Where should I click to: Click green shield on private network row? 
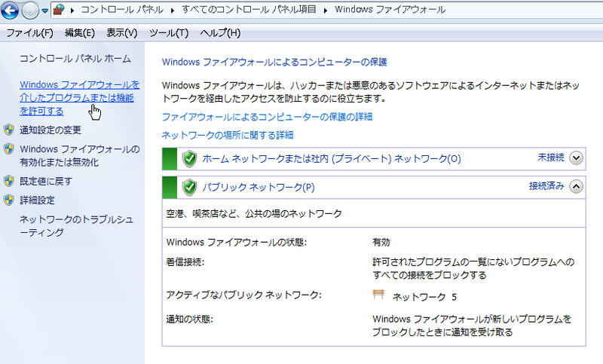click(x=189, y=159)
